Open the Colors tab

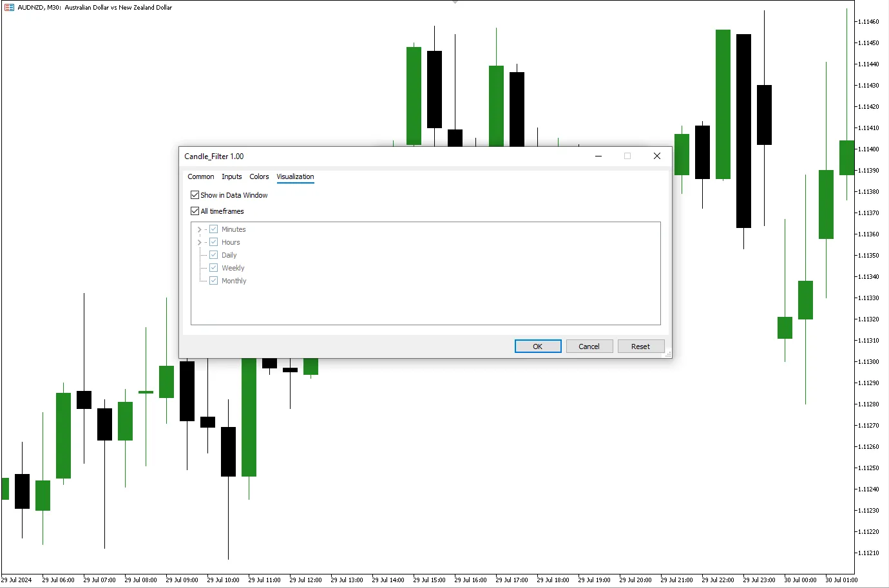point(260,176)
